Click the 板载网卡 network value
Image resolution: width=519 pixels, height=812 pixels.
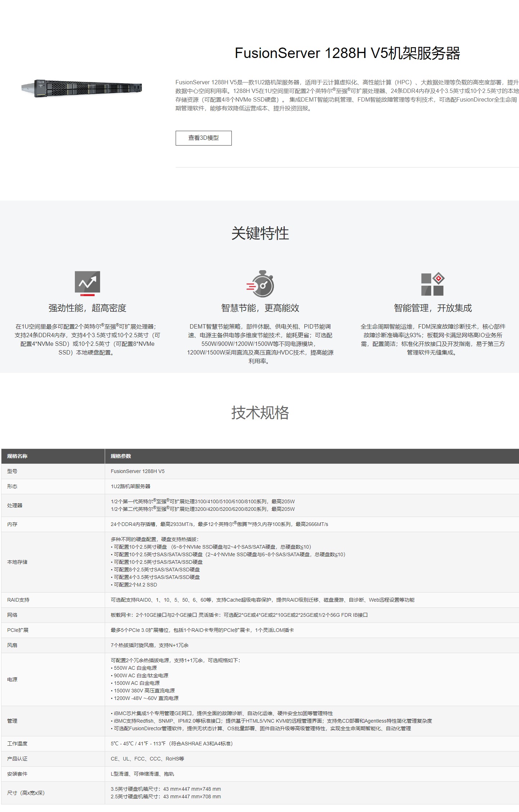(x=239, y=615)
